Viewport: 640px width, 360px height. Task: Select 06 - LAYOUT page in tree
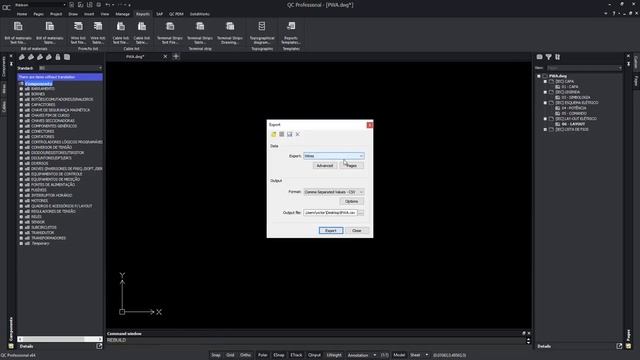(x=573, y=124)
